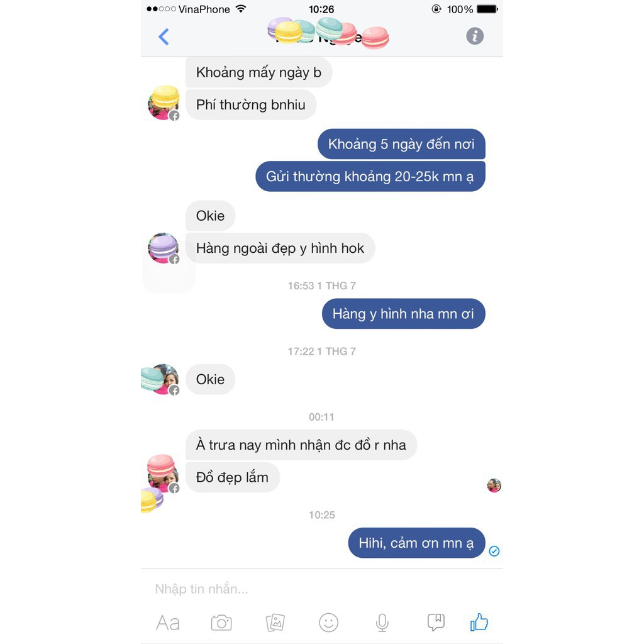The width and height of the screenshot is (644, 644).
Task: Tap message 'Gửi thường khoảng 20-25k mn ạ'
Action: (x=370, y=177)
